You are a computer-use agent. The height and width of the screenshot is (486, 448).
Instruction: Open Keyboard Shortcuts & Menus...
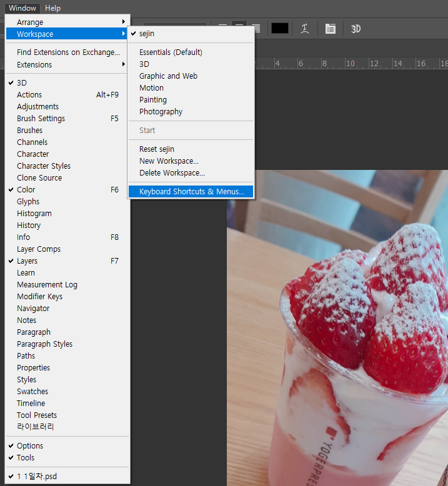pos(191,192)
